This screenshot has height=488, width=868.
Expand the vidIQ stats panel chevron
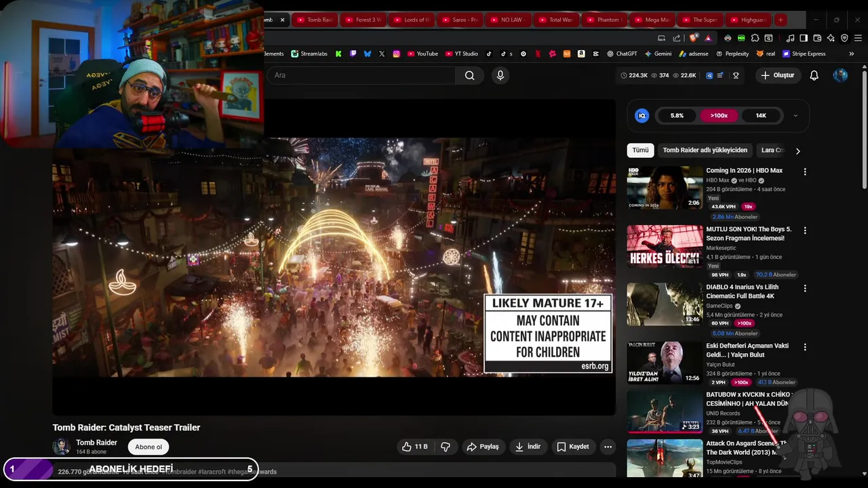(x=795, y=116)
